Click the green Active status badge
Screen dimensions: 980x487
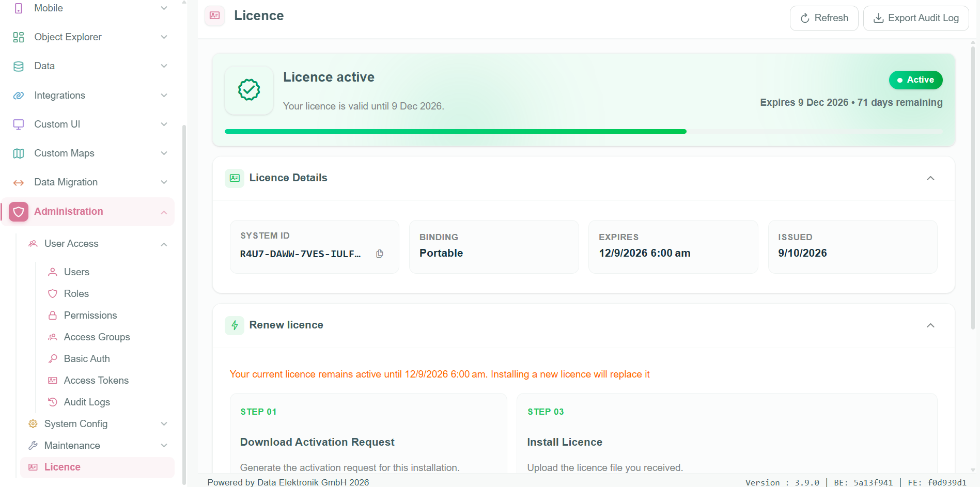[x=915, y=80]
